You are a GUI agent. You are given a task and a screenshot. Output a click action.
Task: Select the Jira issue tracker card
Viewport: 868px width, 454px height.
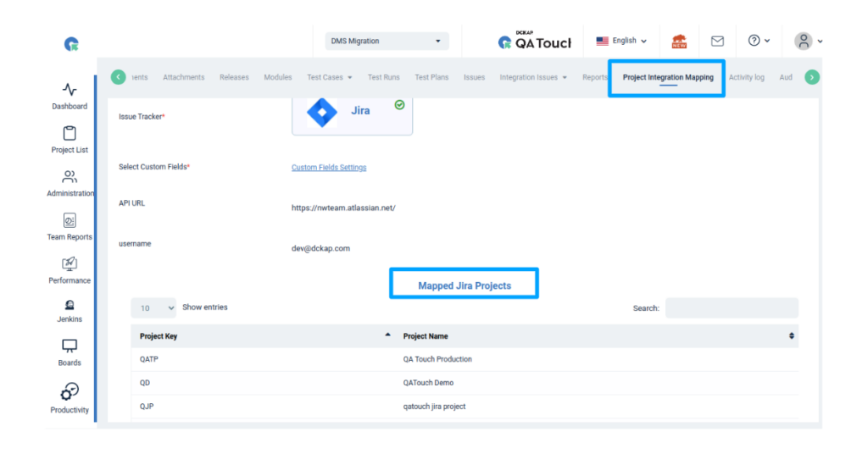(x=352, y=112)
